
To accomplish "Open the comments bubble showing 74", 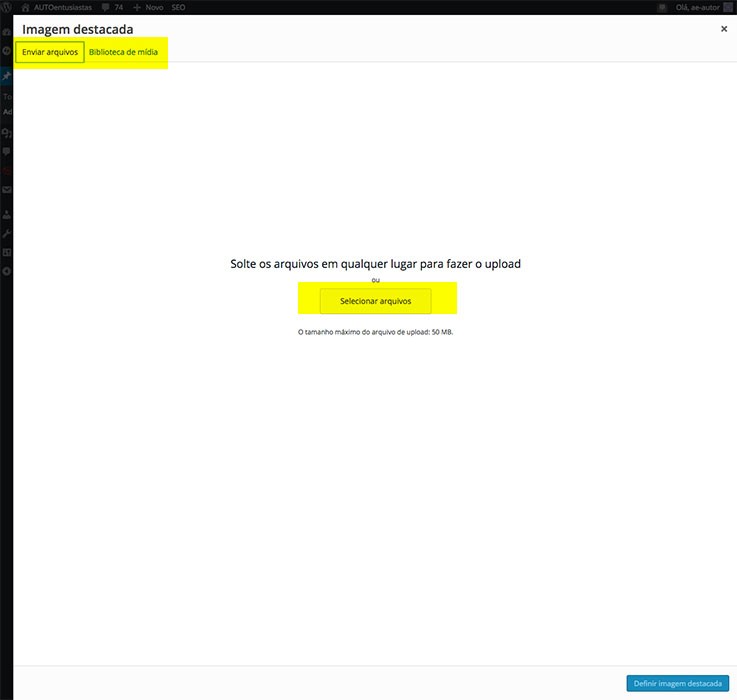I will 112,7.
